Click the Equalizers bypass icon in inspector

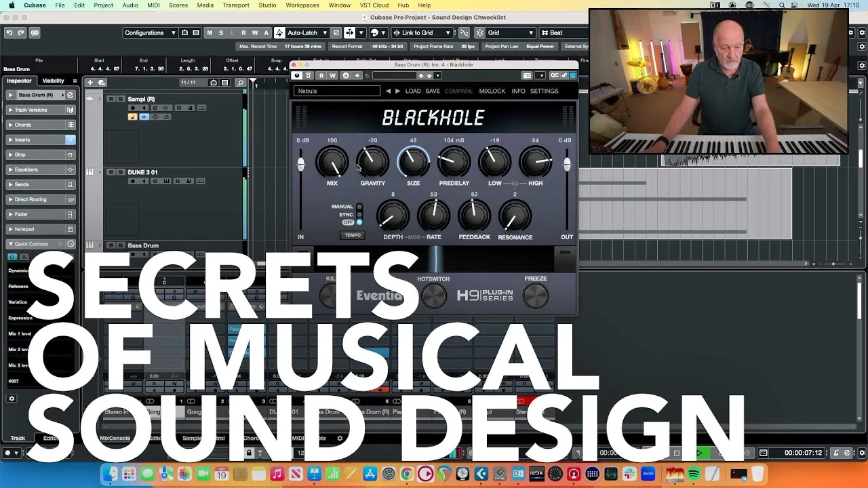pos(70,169)
